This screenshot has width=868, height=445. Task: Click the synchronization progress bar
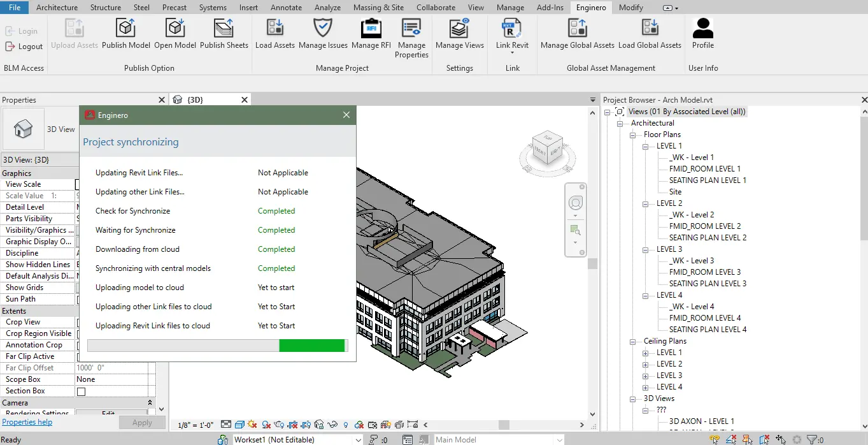coord(217,346)
